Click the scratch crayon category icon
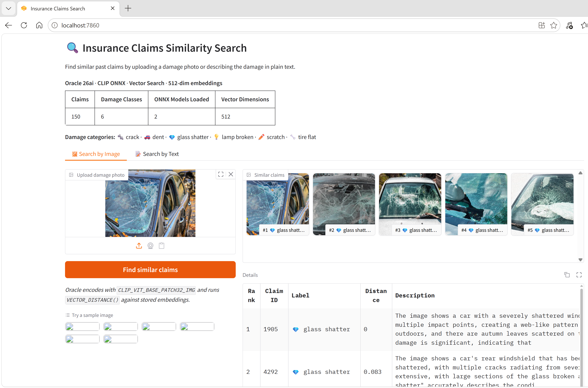Image resolution: width=588 pixels, height=388 pixels. click(x=261, y=137)
